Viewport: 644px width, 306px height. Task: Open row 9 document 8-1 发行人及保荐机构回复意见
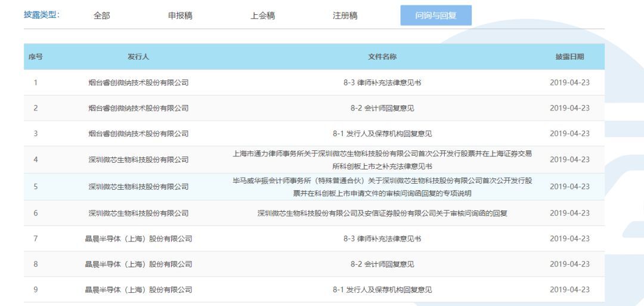[x=382, y=289]
